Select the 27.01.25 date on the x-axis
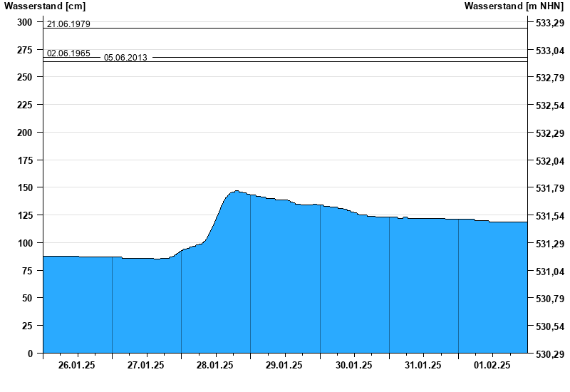Image resolution: width=570 pixels, height=392 pixels. 146,365
